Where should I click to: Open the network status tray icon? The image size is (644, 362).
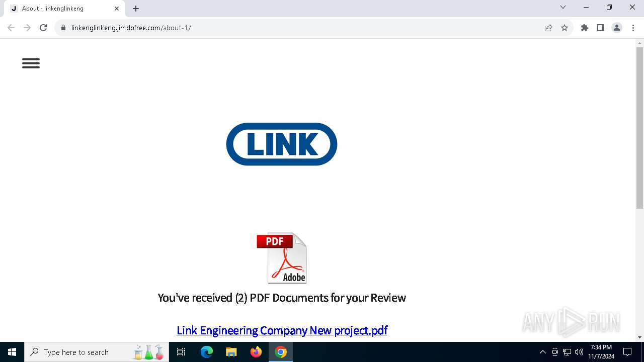click(567, 352)
